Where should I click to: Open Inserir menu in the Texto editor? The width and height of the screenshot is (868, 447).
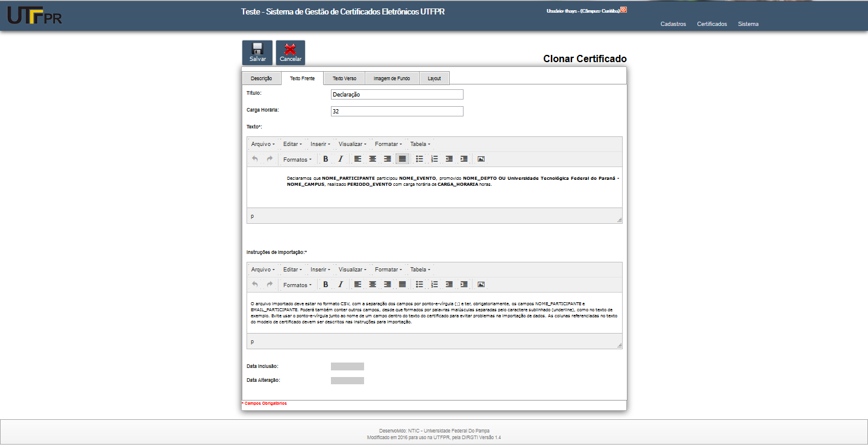321,144
